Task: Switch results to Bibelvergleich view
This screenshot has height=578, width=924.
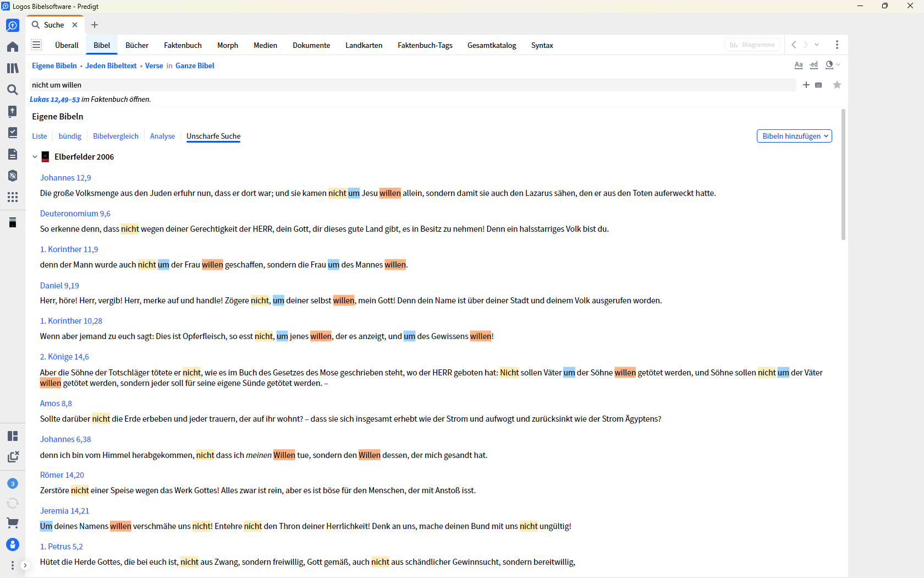Action: tap(116, 136)
